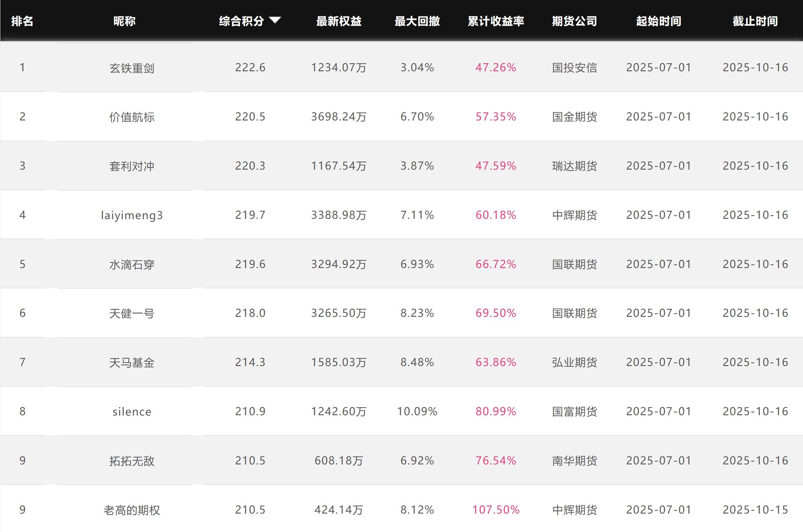The height and width of the screenshot is (532, 803).
Task: Click nickname 天健一号
Action: [x=132, y=313]
